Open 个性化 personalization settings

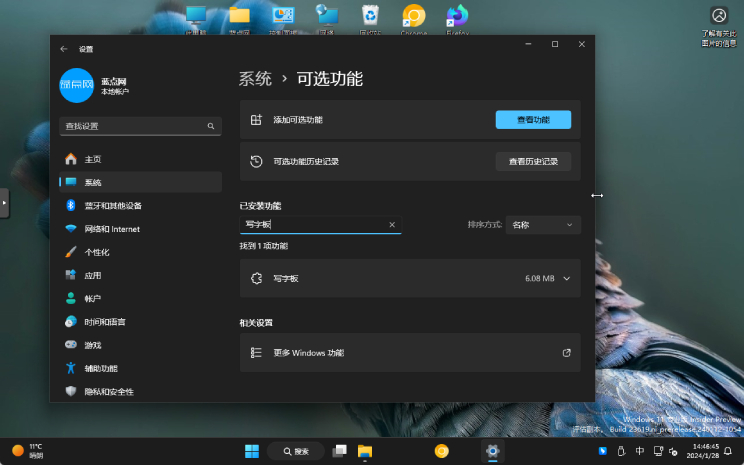tap(96, 252)
